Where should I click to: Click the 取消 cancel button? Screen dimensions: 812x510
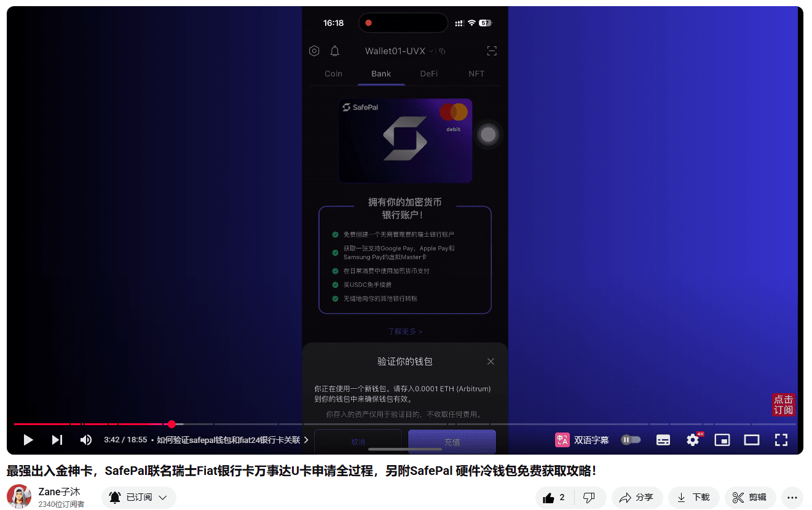tap(358, 442)
